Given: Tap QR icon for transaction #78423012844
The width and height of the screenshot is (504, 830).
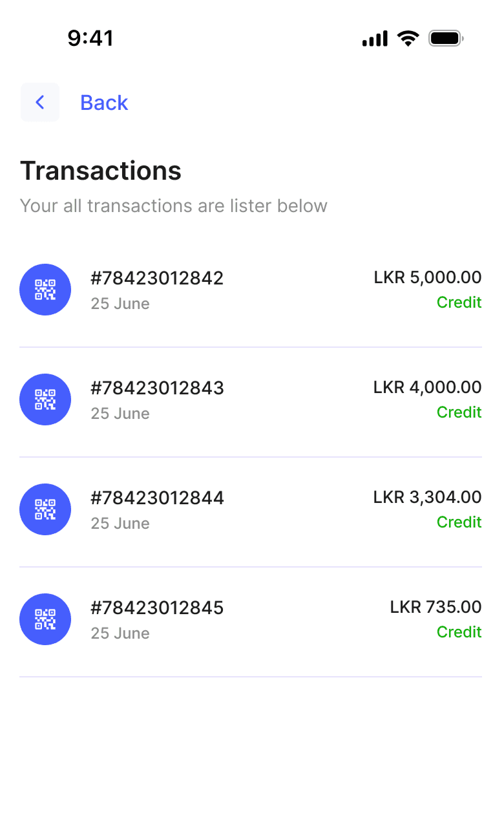Looking at the screenshot, I should [45, 509].
